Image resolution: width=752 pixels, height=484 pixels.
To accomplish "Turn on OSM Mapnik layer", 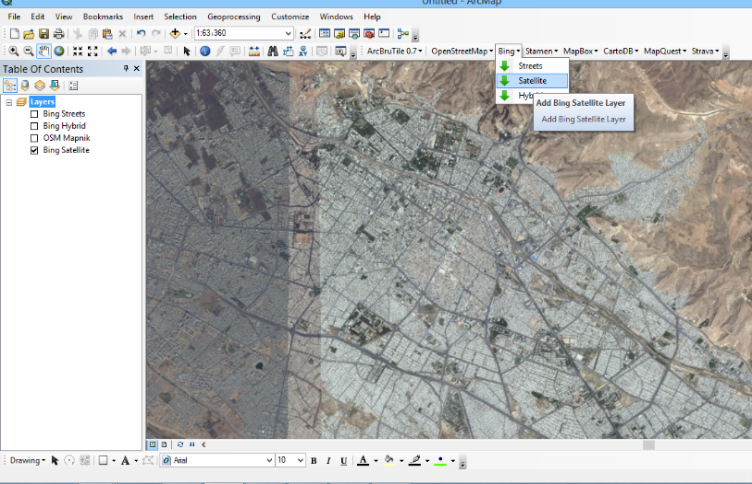I will [34, 138].
